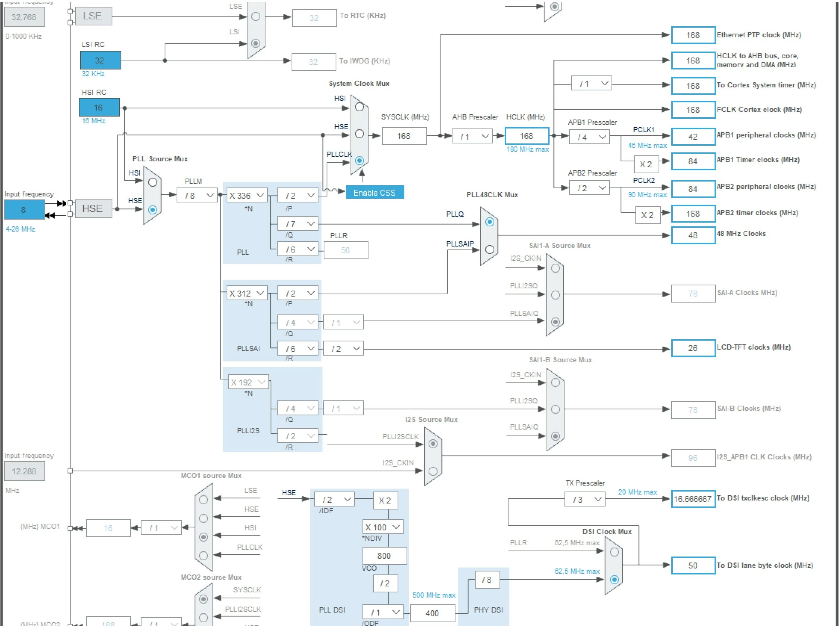This screenshot has width=840, height=626.
Task: Open main PLL /6 R divider dropdown
Action: (298, 249)
